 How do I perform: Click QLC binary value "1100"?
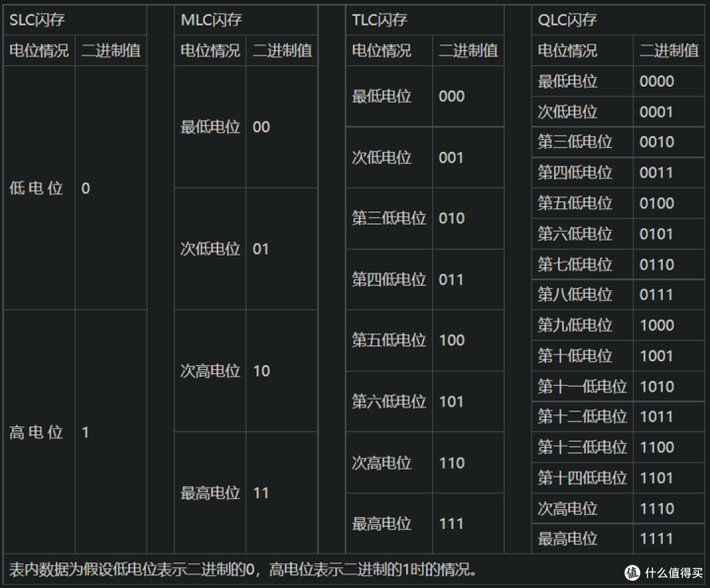pos(657,447)
